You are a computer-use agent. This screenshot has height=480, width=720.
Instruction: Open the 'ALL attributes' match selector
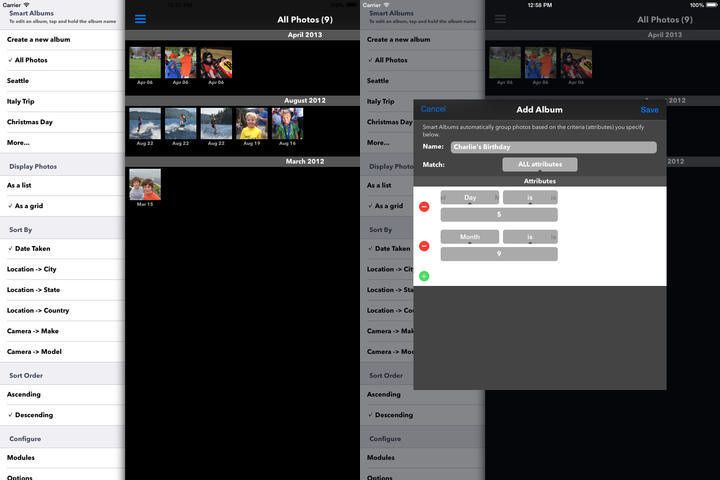click(540, 164)
